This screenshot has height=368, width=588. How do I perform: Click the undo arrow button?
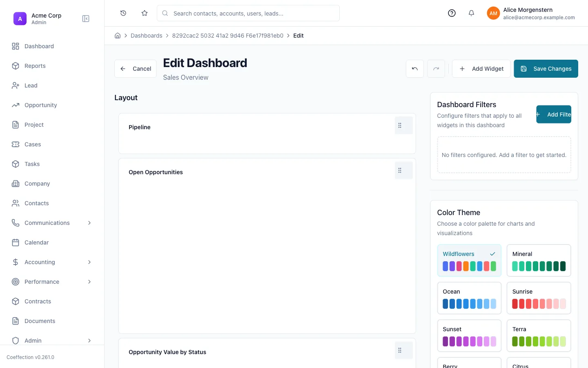pyautogui.click(x=415, y=69)
